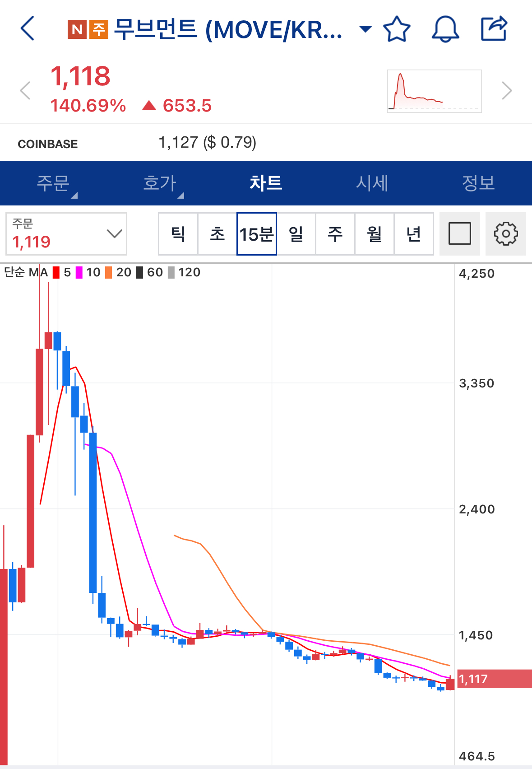Open the coin selector dropdown arrow
The image size is (532, 769).
point(365,29)
